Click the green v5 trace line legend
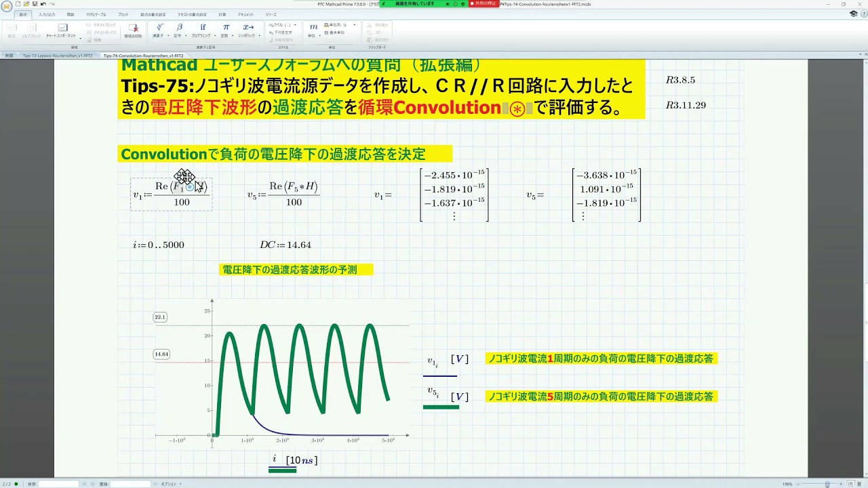This screenshot has width=868, height=488. pos(441,407)
